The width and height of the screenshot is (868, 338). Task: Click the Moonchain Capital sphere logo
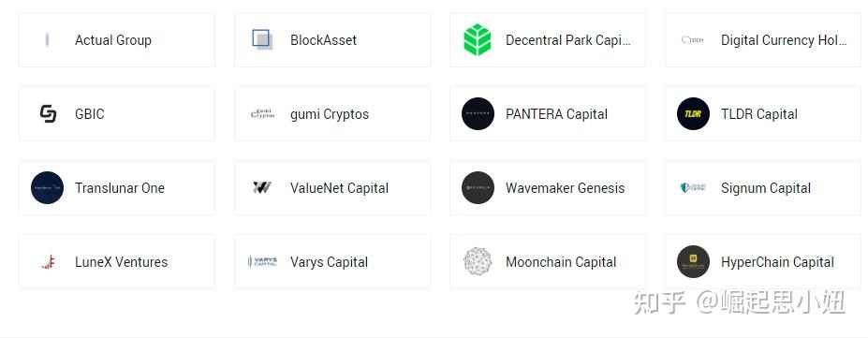[478, 261]
